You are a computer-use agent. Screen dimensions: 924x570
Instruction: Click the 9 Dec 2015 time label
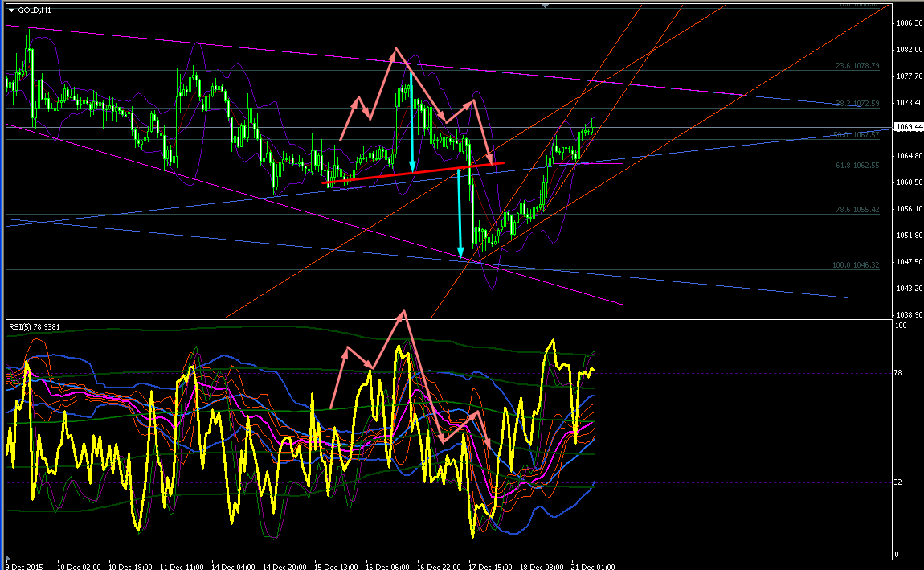coord(24,567)
